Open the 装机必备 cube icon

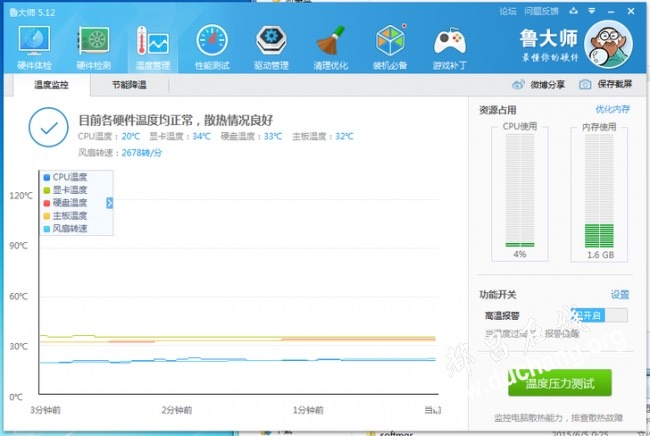pos(390,47)
